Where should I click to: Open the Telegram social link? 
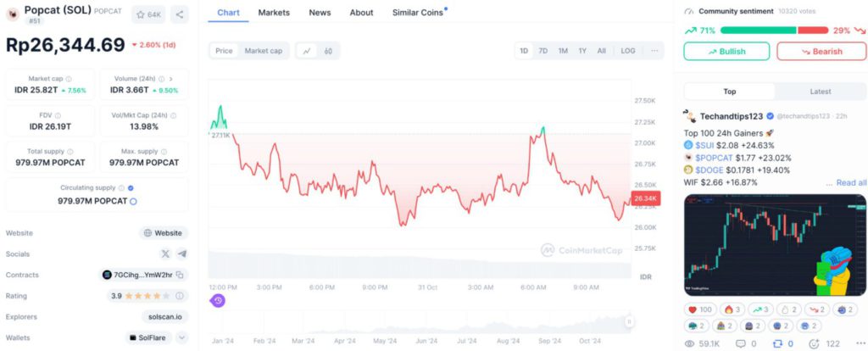click(x=181, y=253)
